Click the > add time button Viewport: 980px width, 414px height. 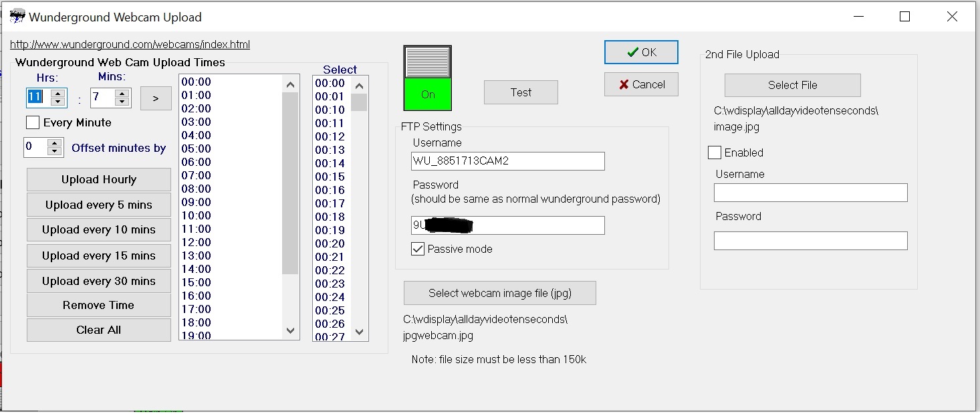pyautogui.click(x=156, y=98)
